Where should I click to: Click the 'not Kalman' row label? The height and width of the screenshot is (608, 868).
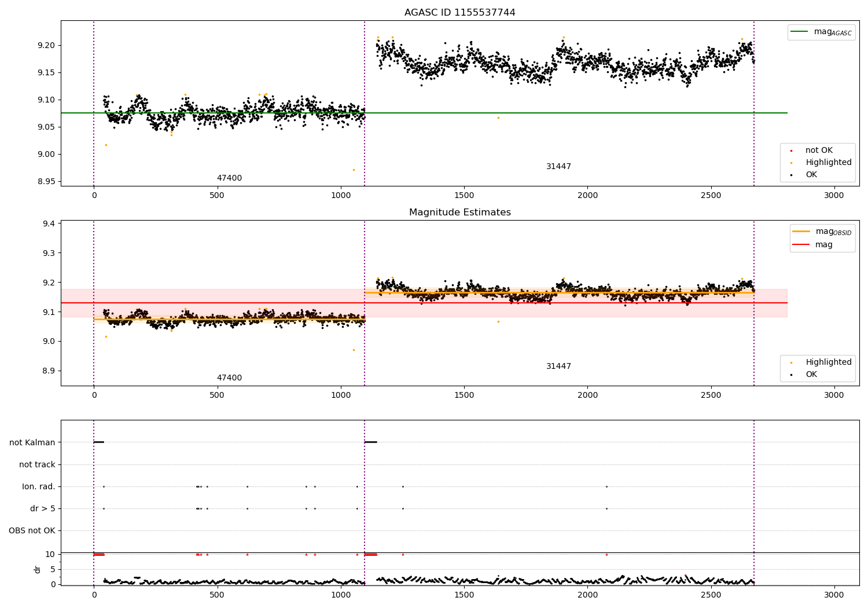32,442
